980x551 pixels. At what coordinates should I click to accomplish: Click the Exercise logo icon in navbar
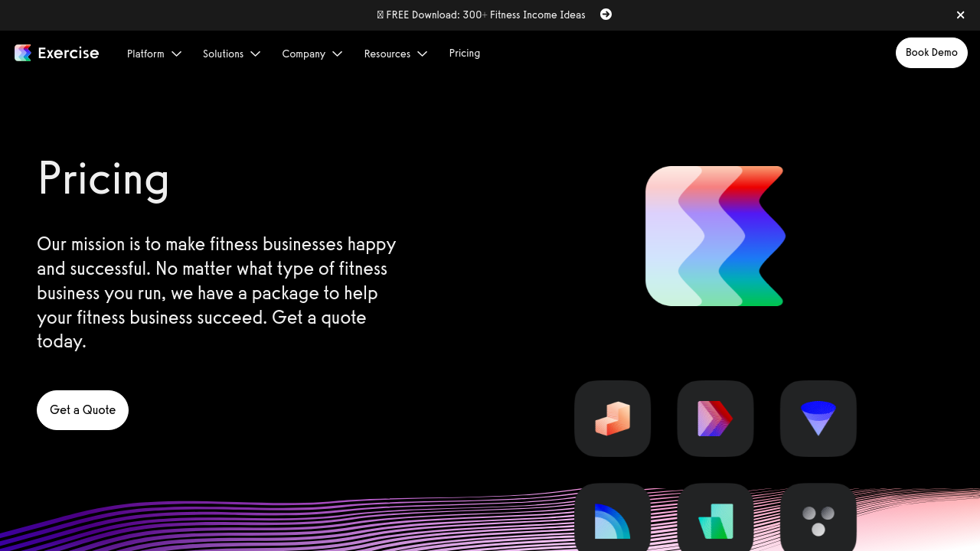click(23, 53)
